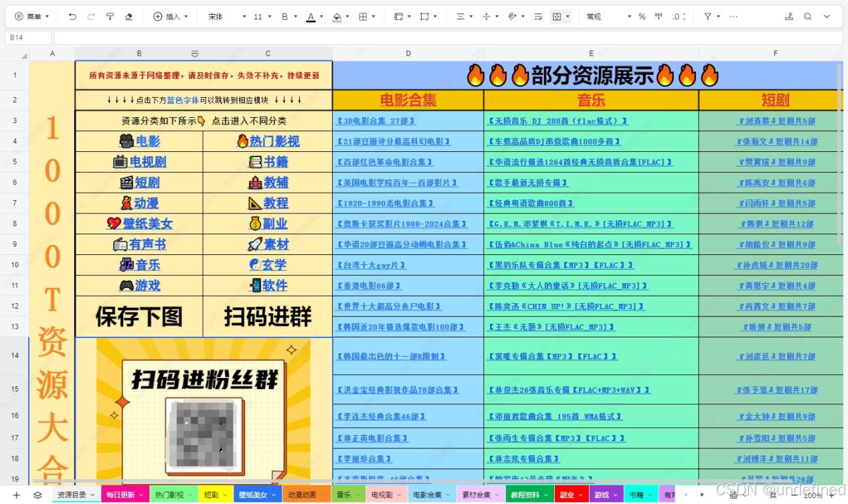The width and height of the screenshot is (848, 504).
Task: Open the all-sheets list layers icon
Action: click(37, 495)
